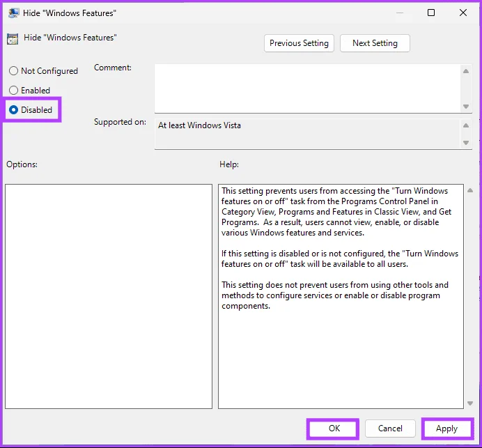482x448 pixels.
Task: Click Help pane scroll down arrow
Action: [470, 403]
